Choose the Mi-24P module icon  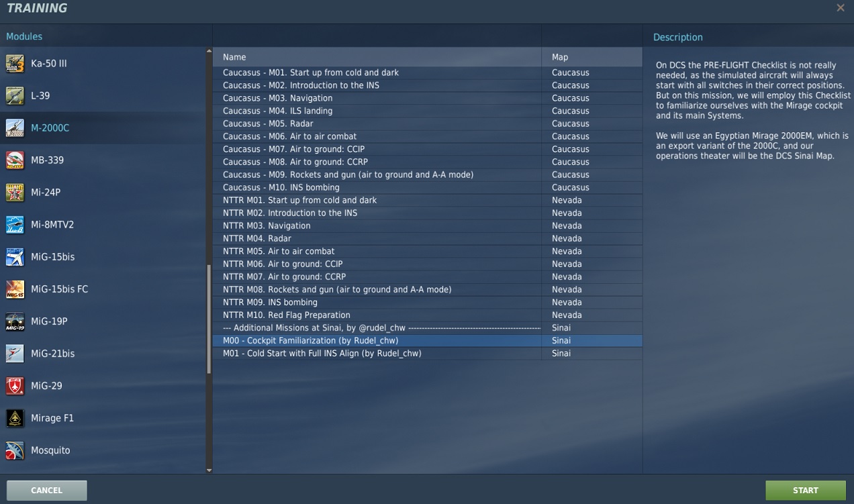tap(15, 193)
